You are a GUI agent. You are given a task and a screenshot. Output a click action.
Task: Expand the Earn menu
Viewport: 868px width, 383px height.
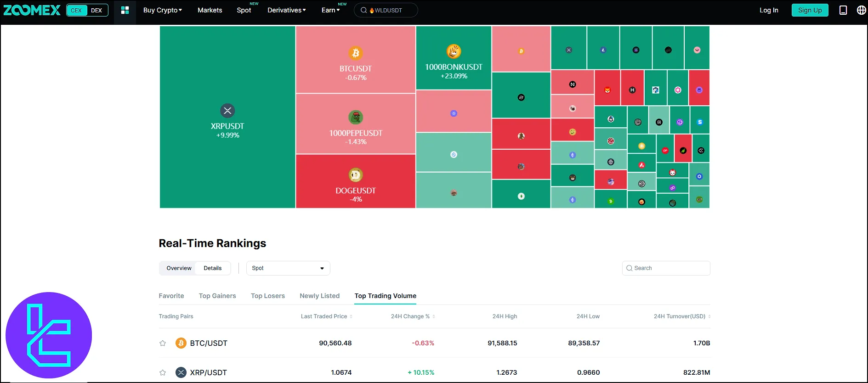click(x=331, y=10)
